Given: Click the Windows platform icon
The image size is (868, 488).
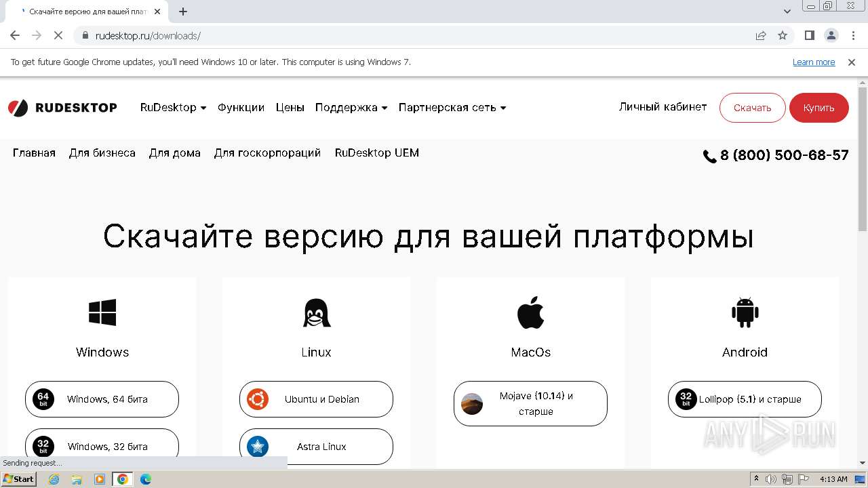Looking at the screenshot, I should 102,312.
